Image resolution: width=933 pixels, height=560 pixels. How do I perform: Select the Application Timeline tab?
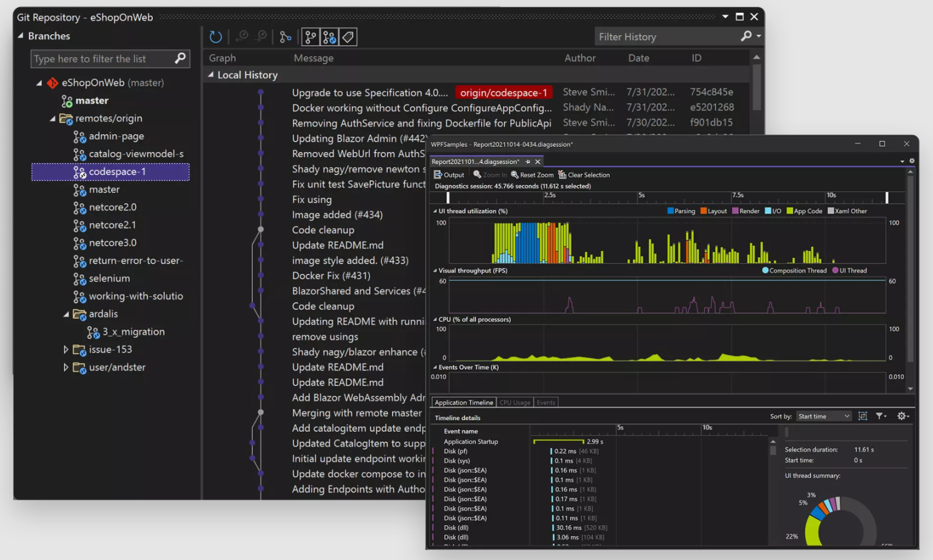(x=463, y=402)
